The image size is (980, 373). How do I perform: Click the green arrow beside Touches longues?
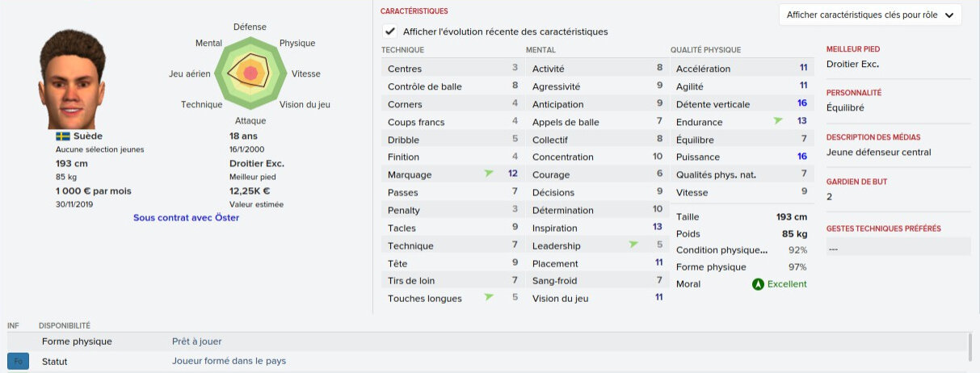(x=489, y=298)
